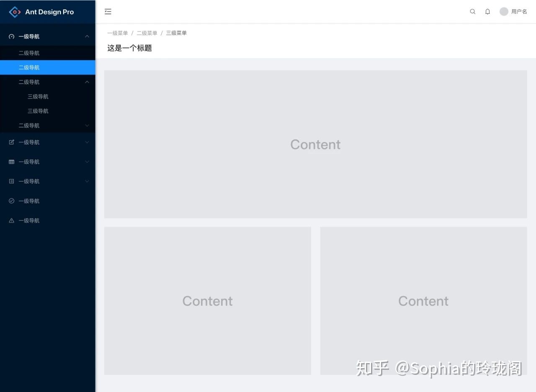This screenshot has width=536, height=392.
Task: Collapse the expanded first 一级导航 section
Action: [87, 36]
